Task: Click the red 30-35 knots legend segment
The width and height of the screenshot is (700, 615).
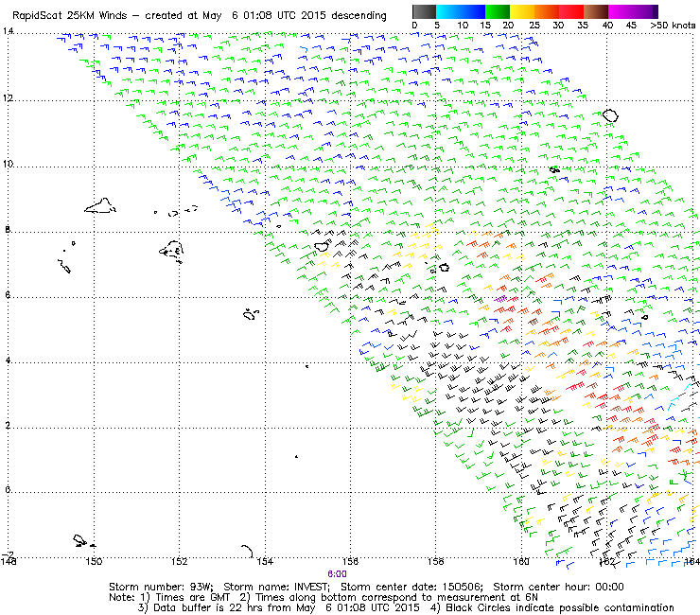Action: (x=571, y=11)
